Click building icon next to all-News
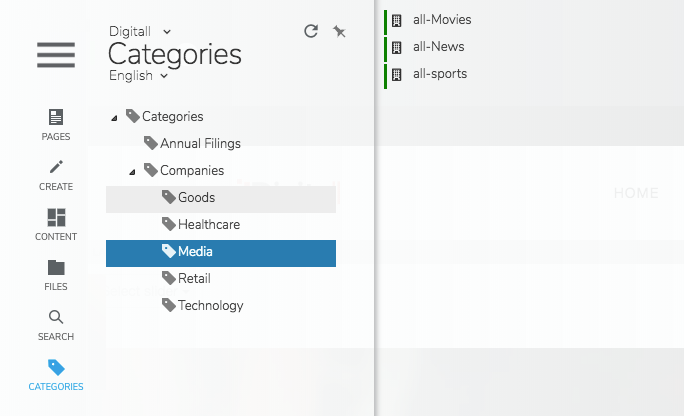The image size is (684, 416). pyautogui.click(x=396, y=48)
